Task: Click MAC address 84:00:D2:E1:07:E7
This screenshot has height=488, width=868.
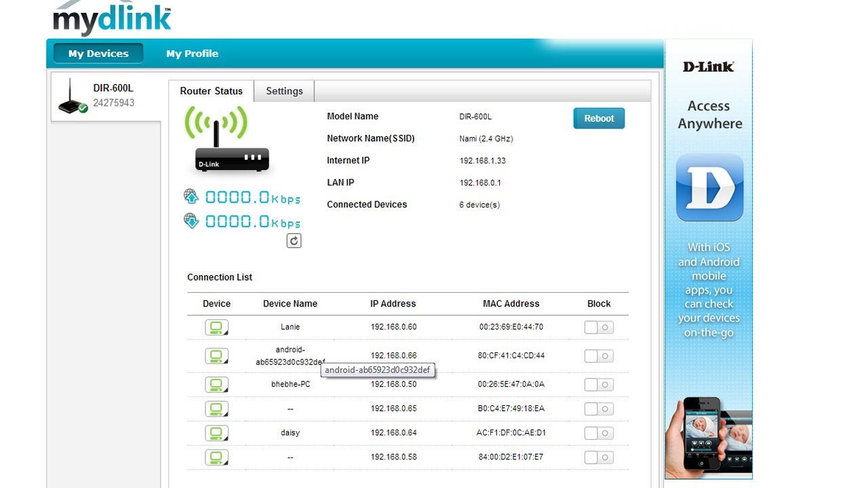Action: (511, 457)
